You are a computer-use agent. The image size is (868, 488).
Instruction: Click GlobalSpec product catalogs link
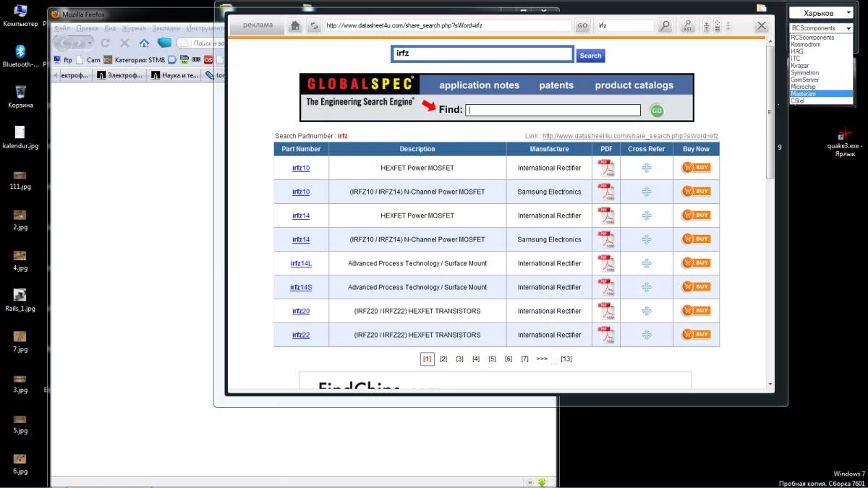[x=634, y=85]
